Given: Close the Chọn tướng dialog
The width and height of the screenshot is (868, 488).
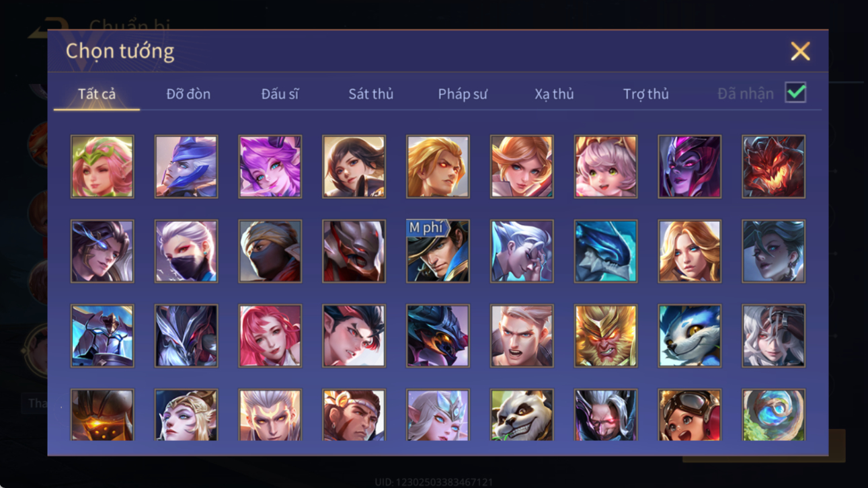Looking at the screenshot, I should tap(800, 51).
